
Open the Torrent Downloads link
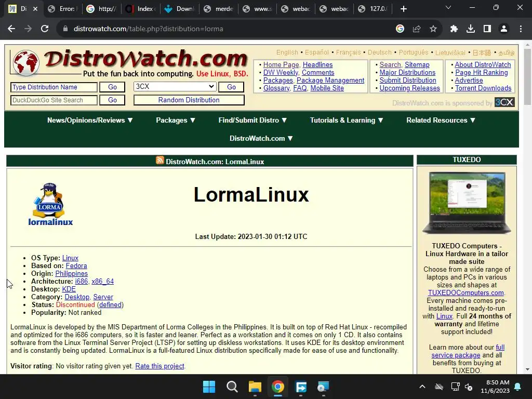(x=483, y=88)
